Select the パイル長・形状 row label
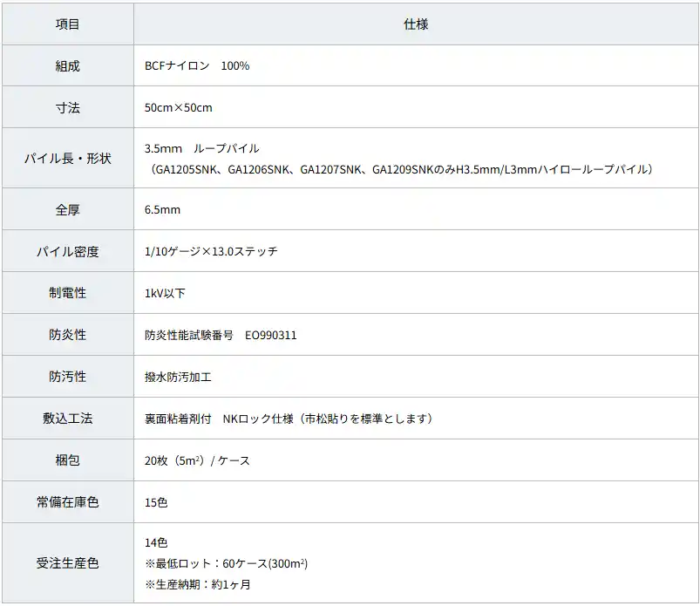 pyautogui.click(x=67, y=159)
